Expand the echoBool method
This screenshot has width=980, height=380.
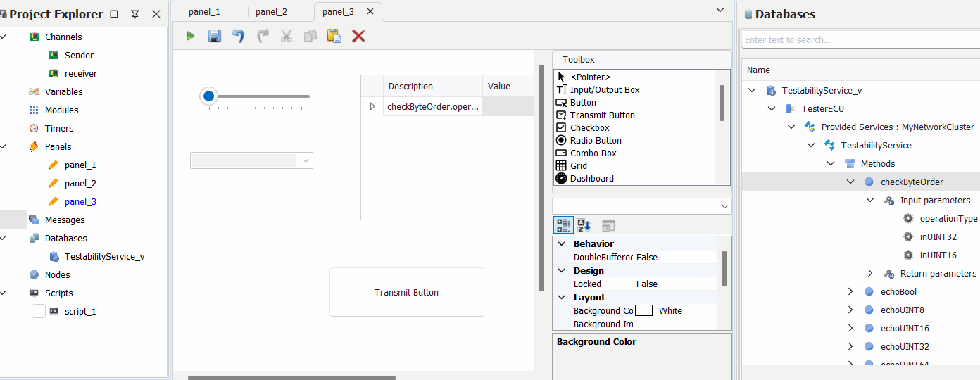[x=850, y=291]
